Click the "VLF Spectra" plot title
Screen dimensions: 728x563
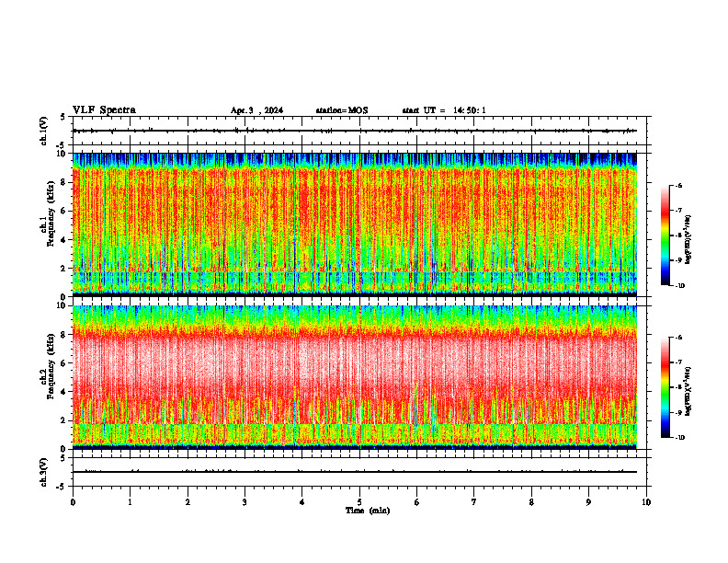tap(104, 110)
